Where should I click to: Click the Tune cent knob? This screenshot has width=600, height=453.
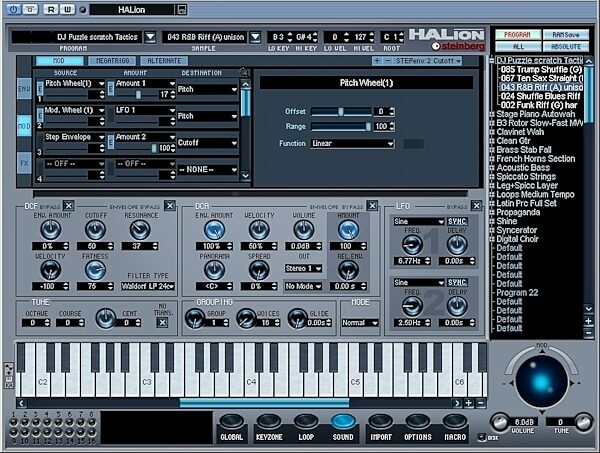pos(106,319)
